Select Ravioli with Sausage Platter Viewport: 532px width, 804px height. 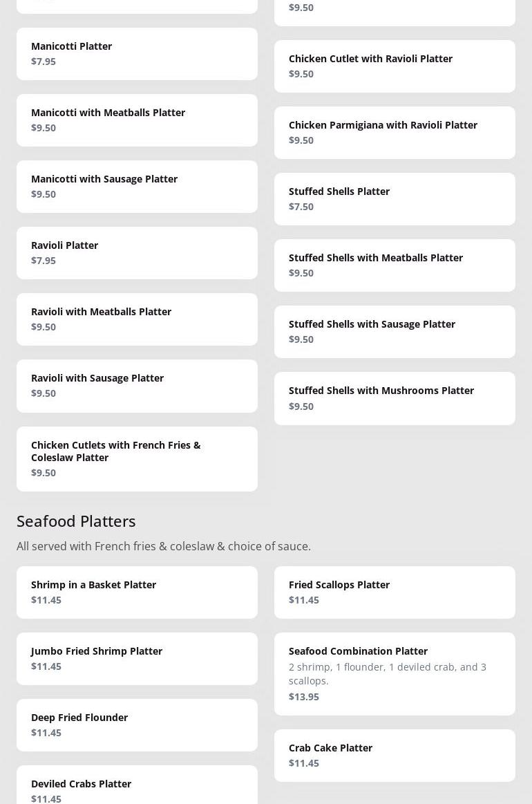point(137,386)
